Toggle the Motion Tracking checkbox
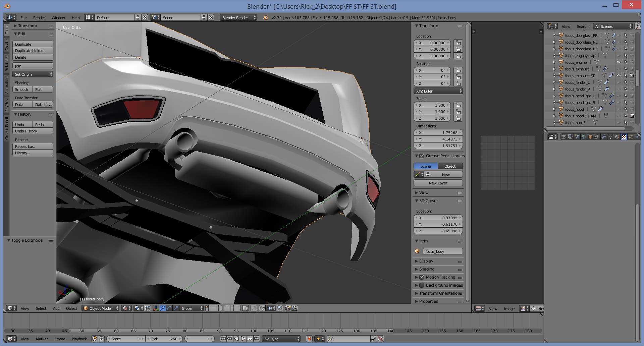644x346 pixels. tap(422, 277)
